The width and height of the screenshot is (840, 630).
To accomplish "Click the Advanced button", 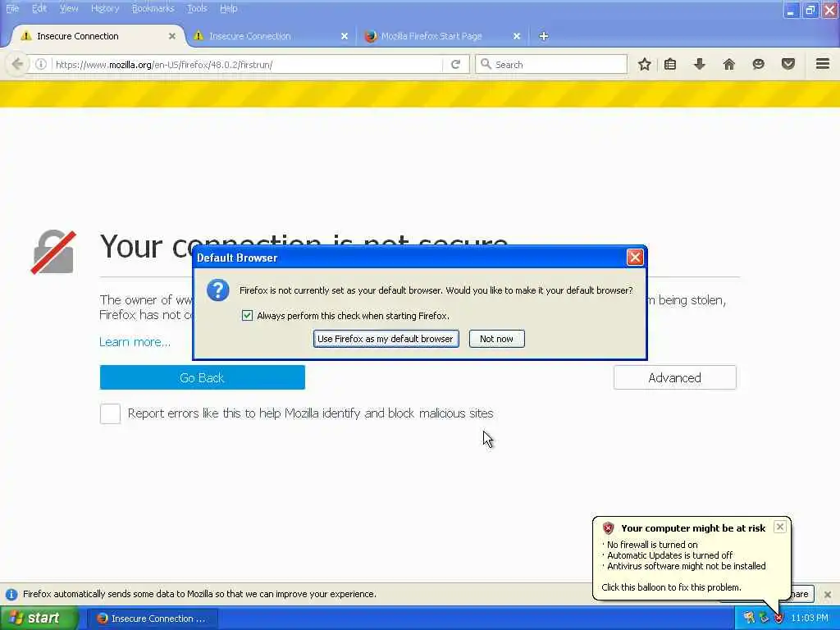I will point(674,377).
